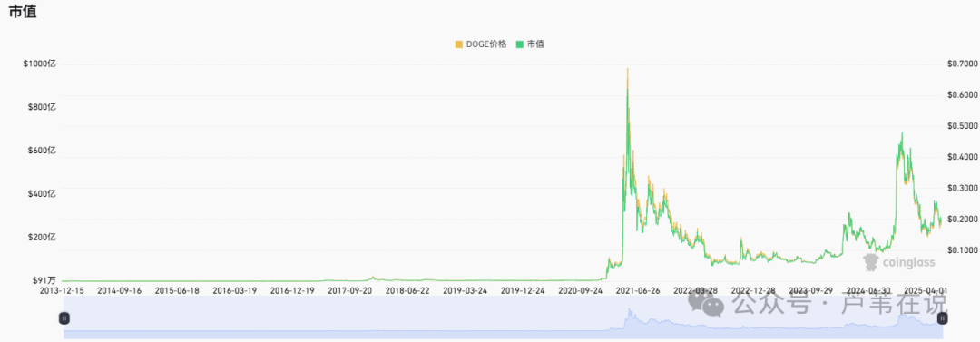Click the $1000亿 axis label
The height and width of the screenshot is (342, 980).
tap(39, 64)
